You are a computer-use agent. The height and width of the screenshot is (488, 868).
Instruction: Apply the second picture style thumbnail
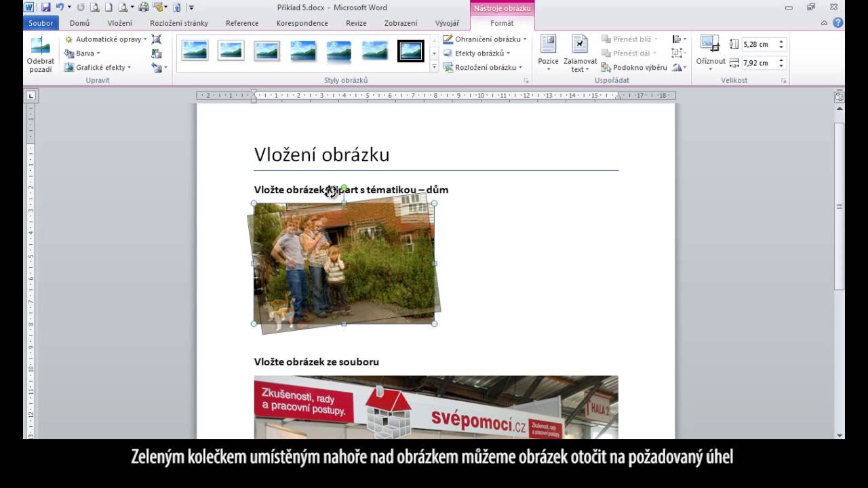pos(231,51)
